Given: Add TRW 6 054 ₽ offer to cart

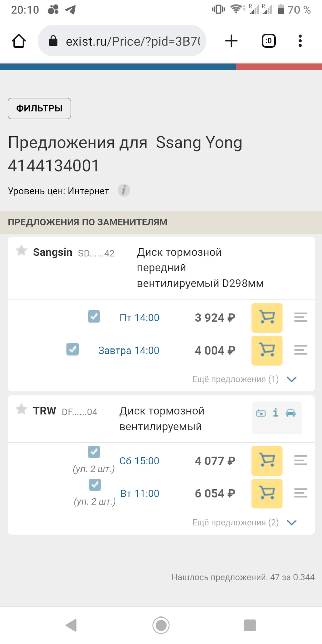Looking at the screenshot, I should click(x=267, y=493).
